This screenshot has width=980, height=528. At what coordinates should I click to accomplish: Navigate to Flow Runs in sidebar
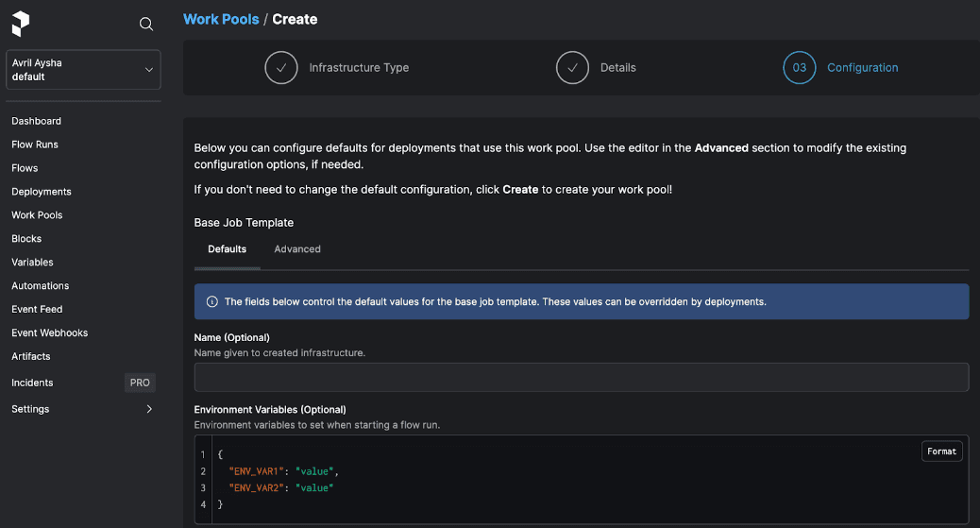pos(35,145)
